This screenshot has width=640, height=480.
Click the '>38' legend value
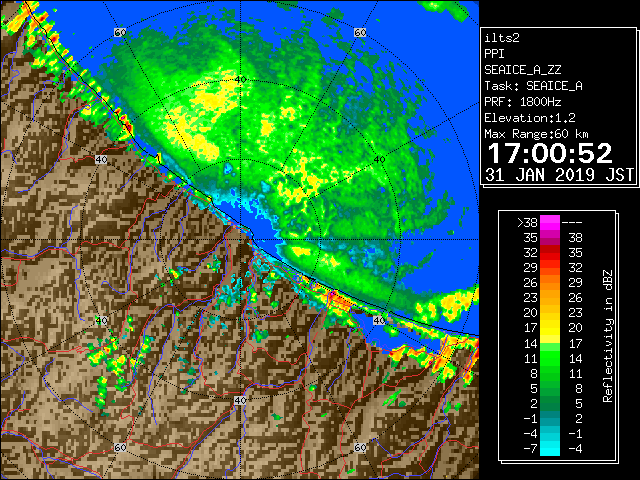[x=527, y=223]
